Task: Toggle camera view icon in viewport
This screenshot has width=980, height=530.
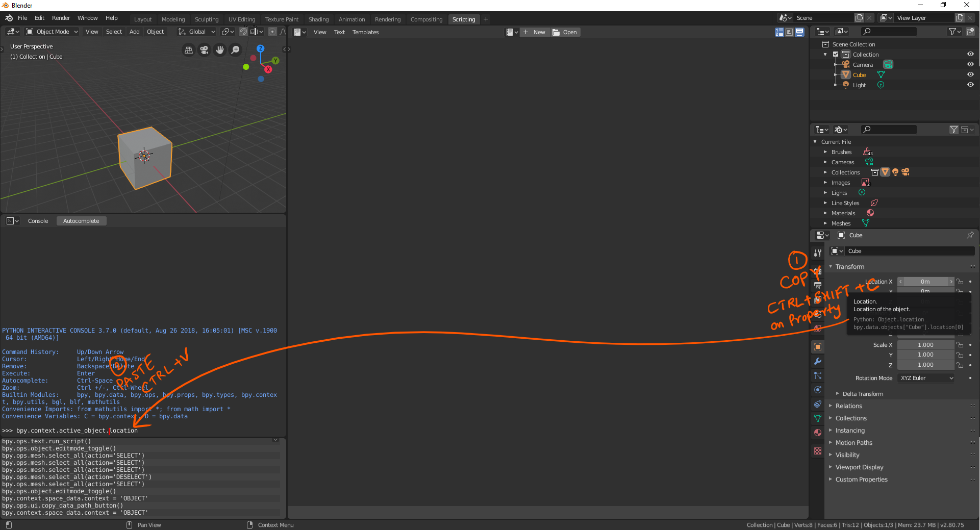Action: pos(204,50)
